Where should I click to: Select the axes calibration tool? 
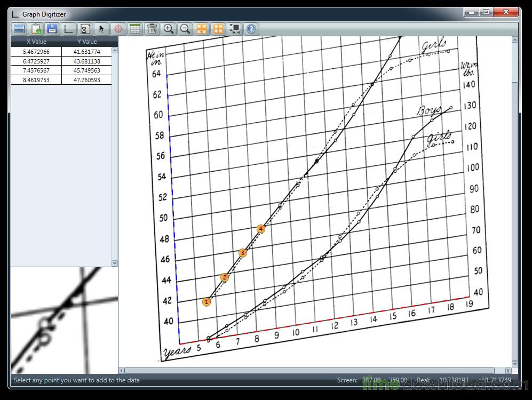(68, 29)
